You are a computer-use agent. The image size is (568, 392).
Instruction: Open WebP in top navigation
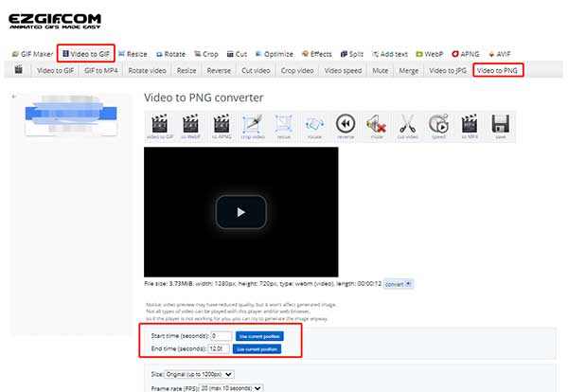coord(430,54)
